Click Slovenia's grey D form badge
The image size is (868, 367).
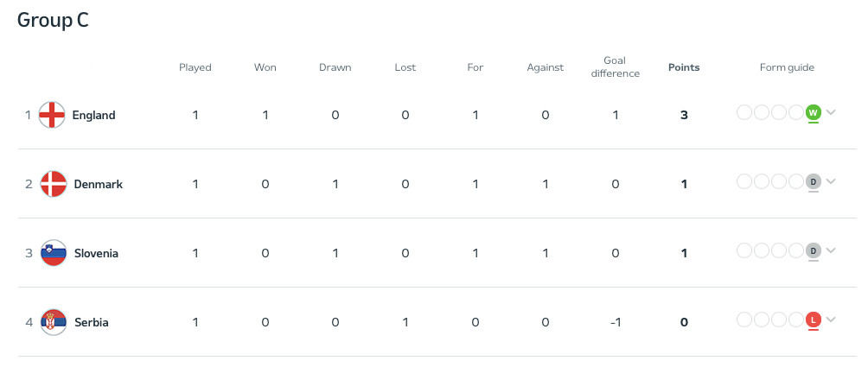tap(813, 250)
